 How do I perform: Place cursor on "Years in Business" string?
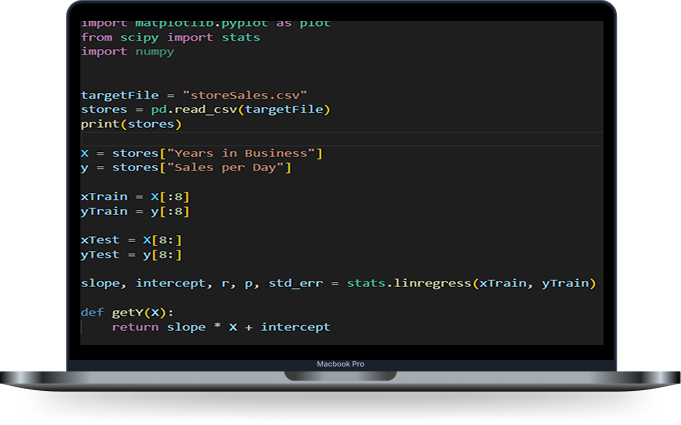tap(245, 153)
